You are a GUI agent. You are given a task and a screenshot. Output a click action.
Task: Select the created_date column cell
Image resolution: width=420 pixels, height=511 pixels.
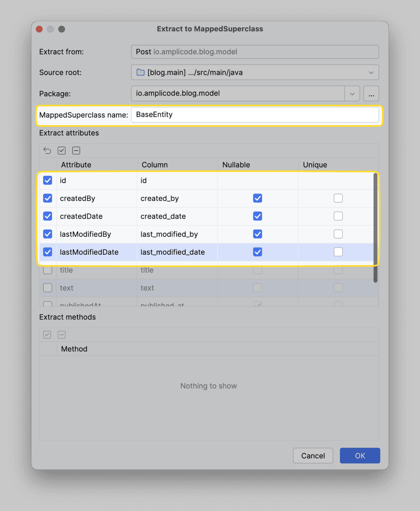pos(177,216)
